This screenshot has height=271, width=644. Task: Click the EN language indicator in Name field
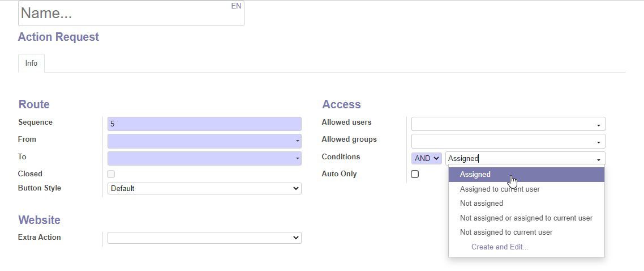coord(236,6)
